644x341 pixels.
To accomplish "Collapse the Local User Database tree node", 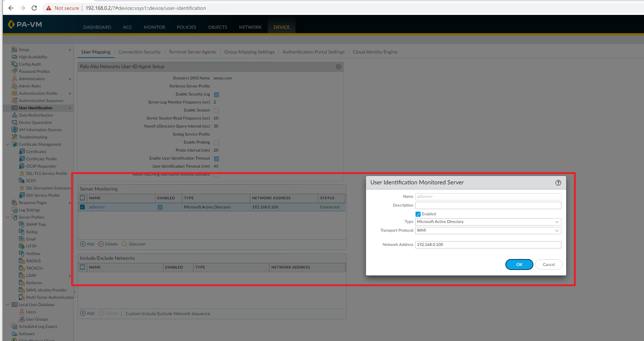I will pyautogui.click(x=7, y=305).
